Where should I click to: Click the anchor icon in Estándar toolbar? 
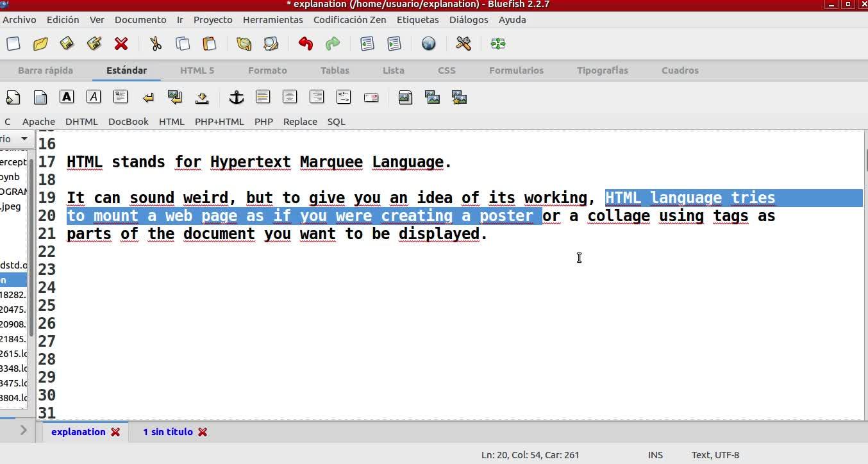coord(237,97)
